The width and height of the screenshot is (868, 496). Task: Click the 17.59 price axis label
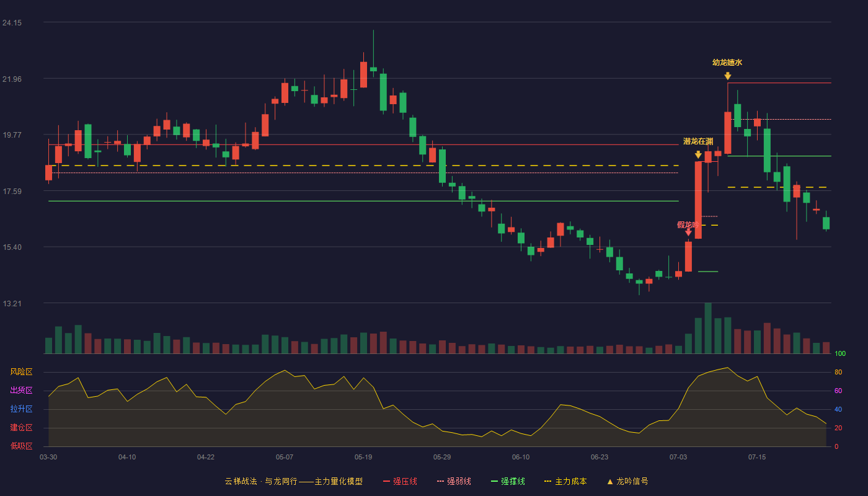12,192
